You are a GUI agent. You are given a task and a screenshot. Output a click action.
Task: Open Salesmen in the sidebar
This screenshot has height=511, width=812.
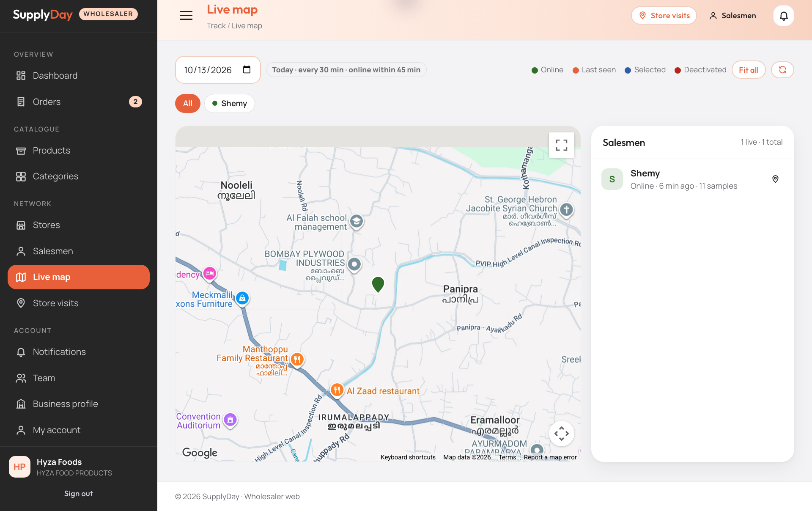point(79,251)
